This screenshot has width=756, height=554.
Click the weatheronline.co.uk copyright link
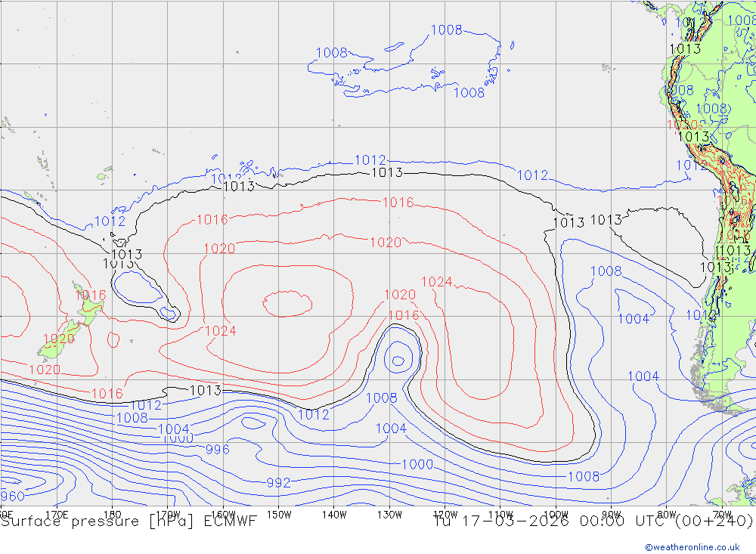[692, 546]
